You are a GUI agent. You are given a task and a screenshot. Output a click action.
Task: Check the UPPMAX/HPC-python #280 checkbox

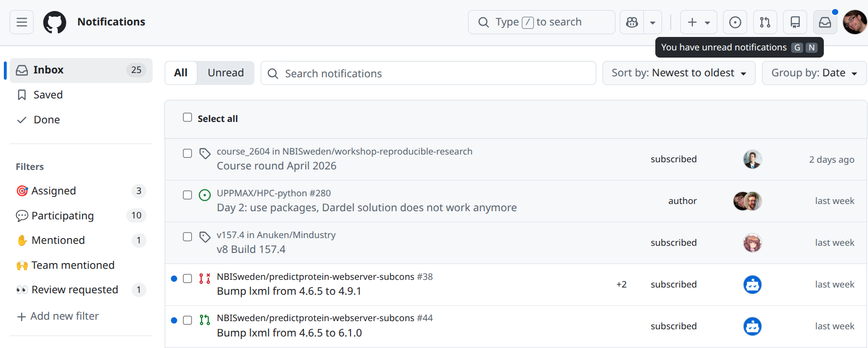[x=187, y=195]
